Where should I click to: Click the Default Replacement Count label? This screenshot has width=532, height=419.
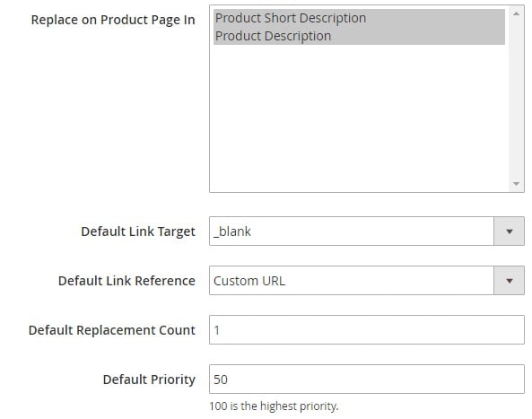tap(112, 330)
